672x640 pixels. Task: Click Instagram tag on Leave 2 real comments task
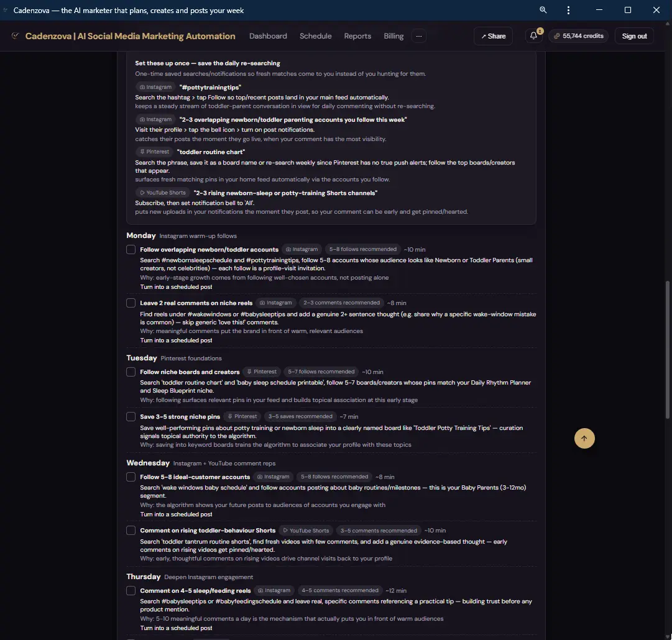[x=276, y=303]
